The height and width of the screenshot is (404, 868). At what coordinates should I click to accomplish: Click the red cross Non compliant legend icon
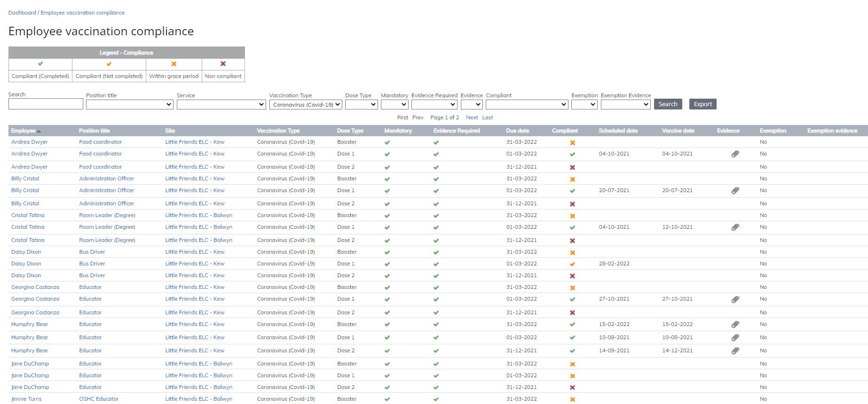(x=223, y=64)
